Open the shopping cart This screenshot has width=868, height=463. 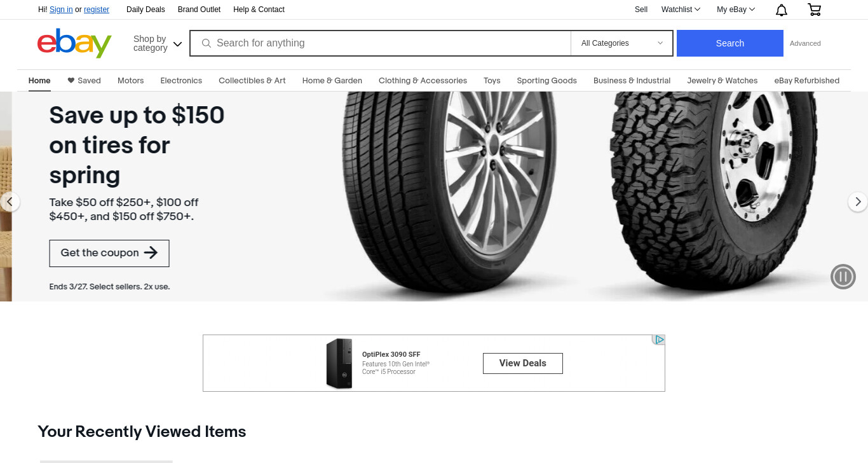[814, 10]
